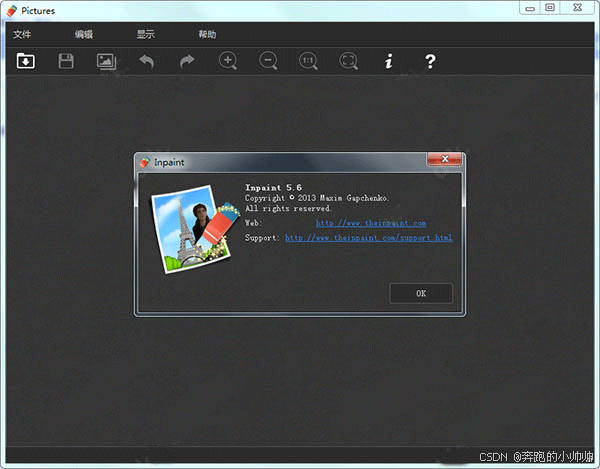Viewport: 600px width, 469px height.
Task: Open the 显示 menu
Action: coord(146,34)
